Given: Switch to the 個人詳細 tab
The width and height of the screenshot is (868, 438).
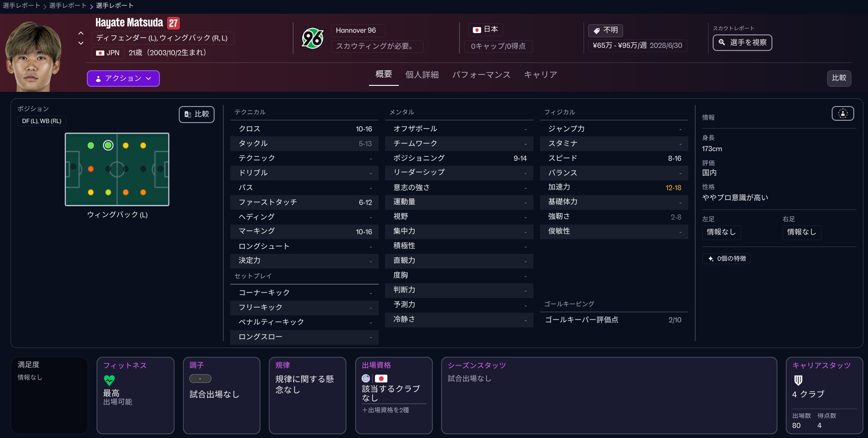Looking at the screenshot, I should coord(421,75).
